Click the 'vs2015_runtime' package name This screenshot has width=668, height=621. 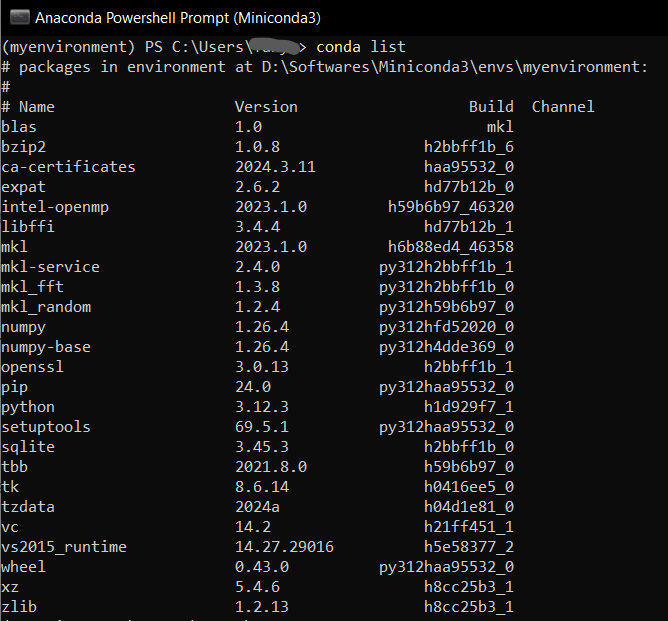[x=64, y=547]
